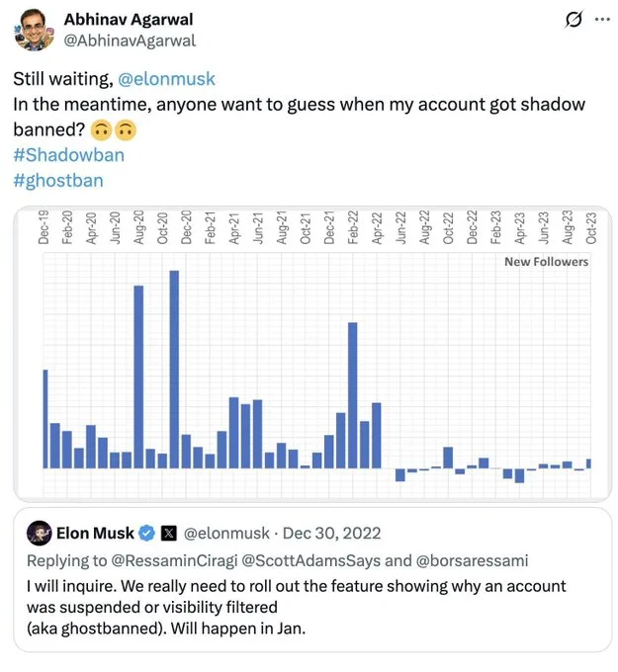Click the Grok slashed-circle icon
Screen dimensions: 618x672
(574, 20)
